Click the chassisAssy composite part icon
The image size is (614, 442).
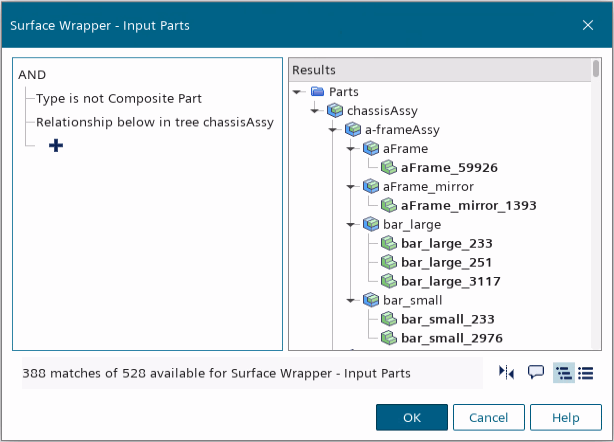pos(335,111)
